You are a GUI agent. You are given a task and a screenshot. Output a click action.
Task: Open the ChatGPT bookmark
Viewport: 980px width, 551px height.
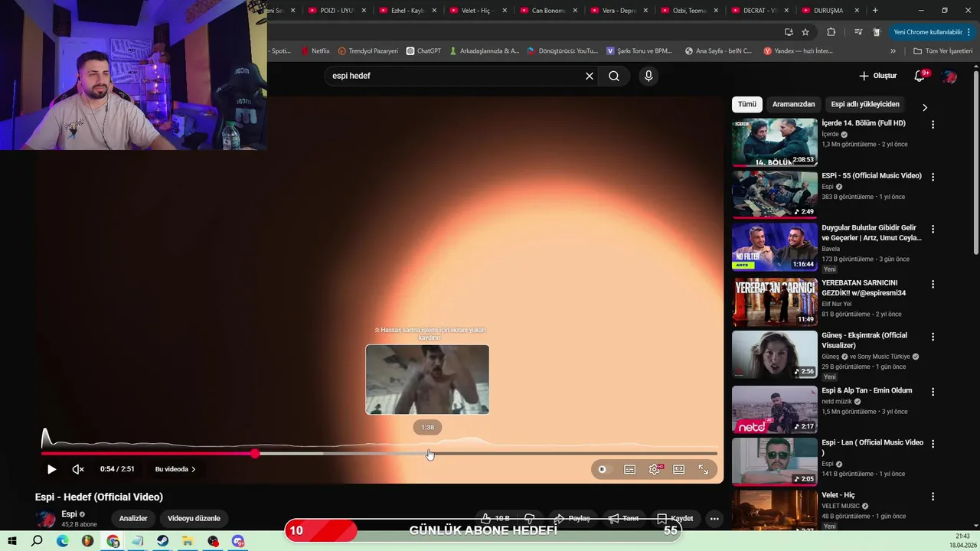(423, 51)
